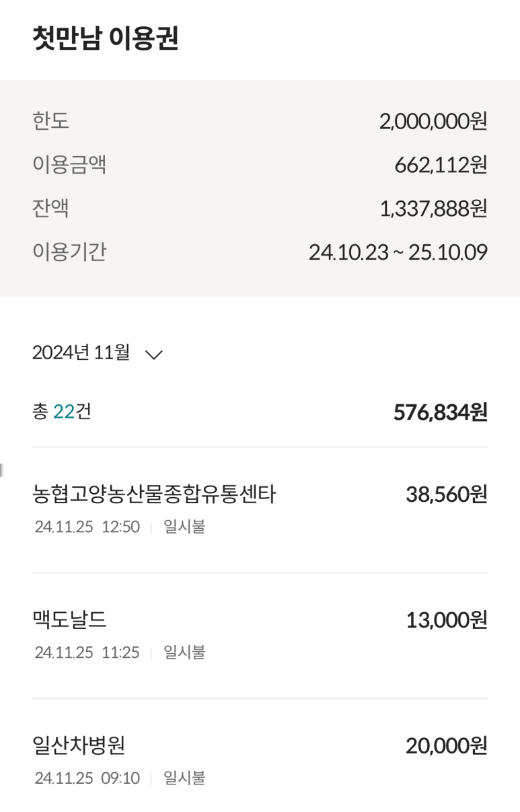
Task: Tap the 첫만남 이용권 page title
Action: tap(105, 38)
